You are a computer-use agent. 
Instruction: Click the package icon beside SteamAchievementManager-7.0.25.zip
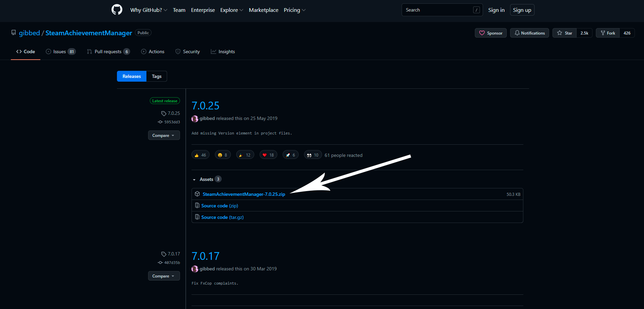click(x=197, y=194)
